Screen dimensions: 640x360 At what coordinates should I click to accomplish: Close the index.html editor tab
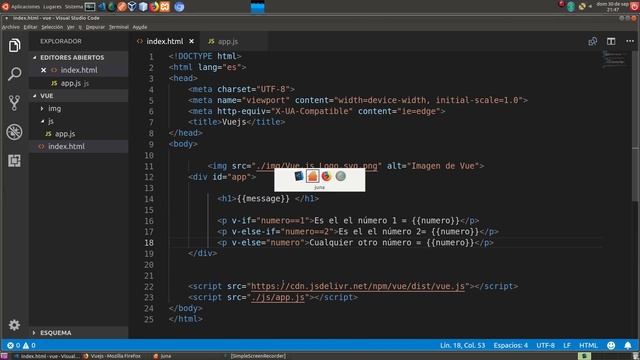191,41
